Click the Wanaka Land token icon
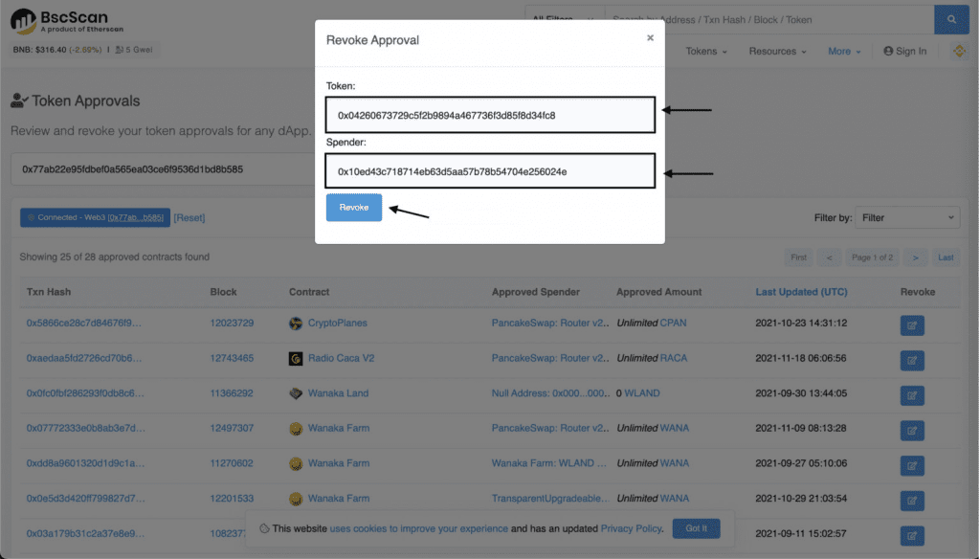The width and height of the screenshot is (980, 559). (x=296, y=393)
